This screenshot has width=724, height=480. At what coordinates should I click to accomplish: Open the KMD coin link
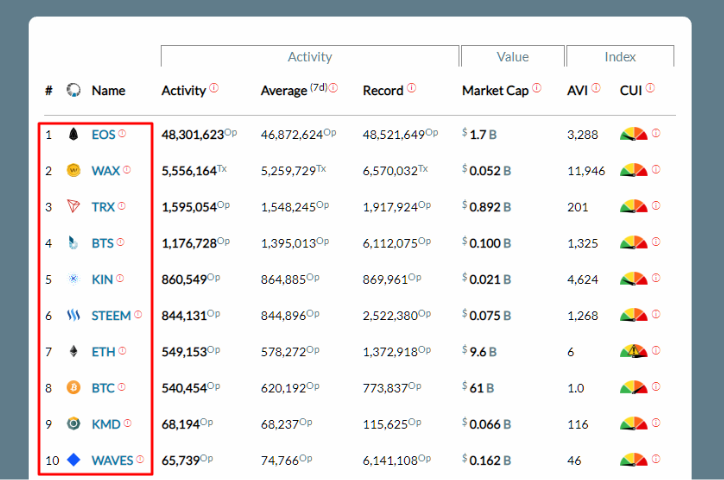(106, 424)
